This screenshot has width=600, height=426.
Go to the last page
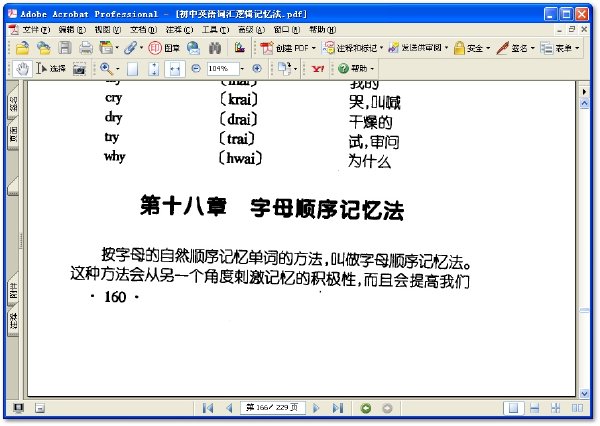[x=338, y=408]
